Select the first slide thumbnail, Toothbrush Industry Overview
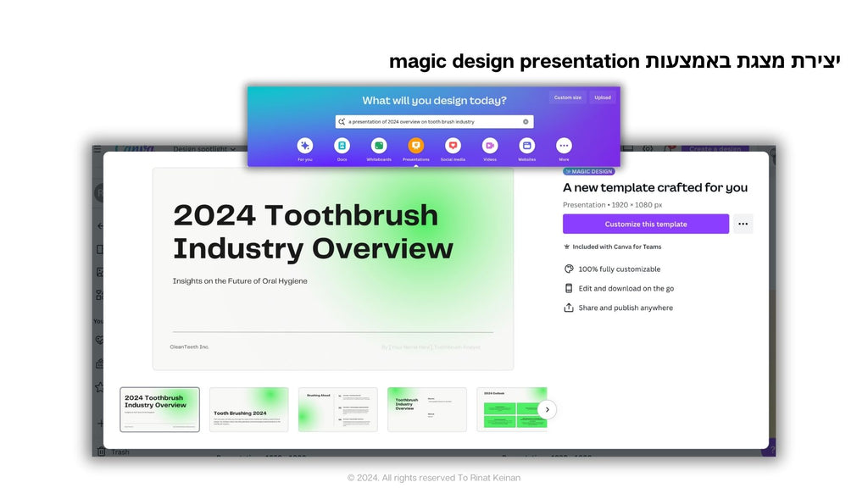The image size is (868, 488). click(x=160, y=409)
